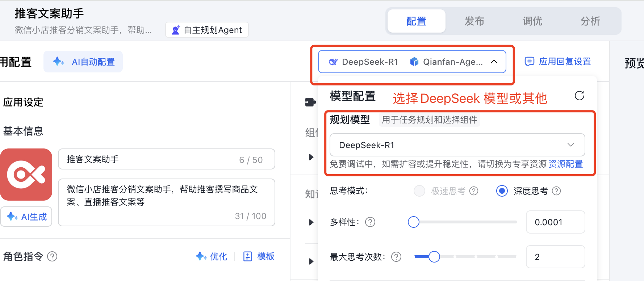Click the 思考模式 label
The height and width of the screenshot is (281, 644).
point(349,191)
